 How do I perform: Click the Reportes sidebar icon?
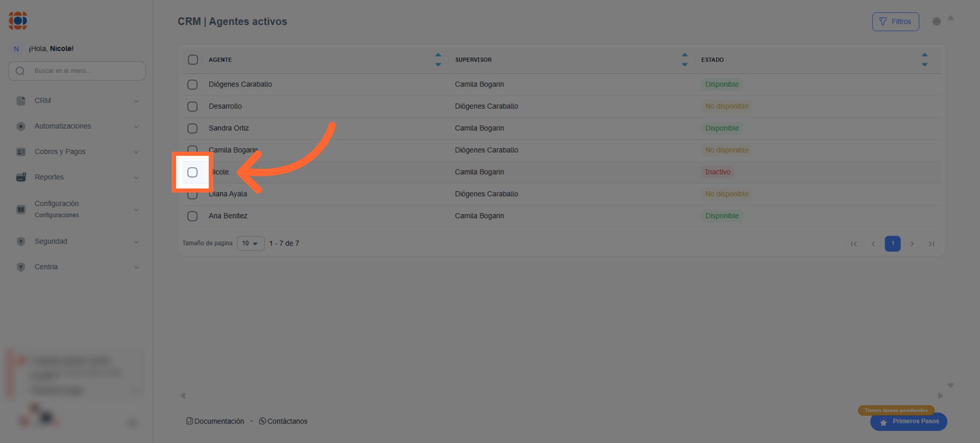click(21, 177)
